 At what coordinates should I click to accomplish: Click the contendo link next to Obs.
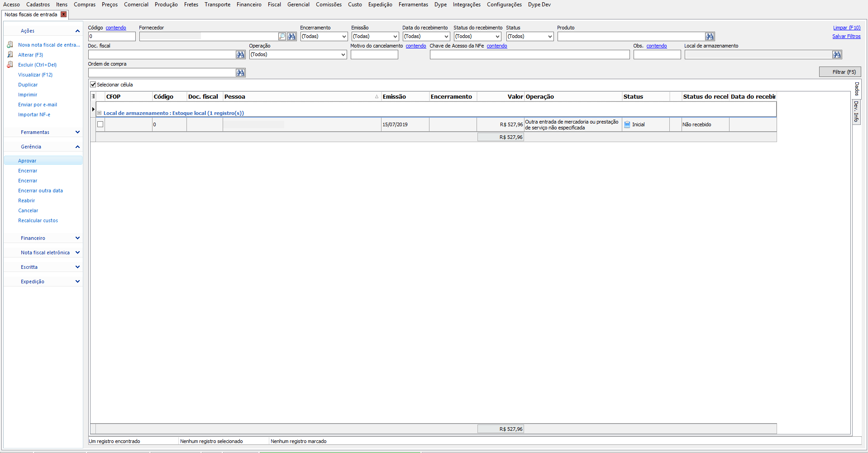657,46
